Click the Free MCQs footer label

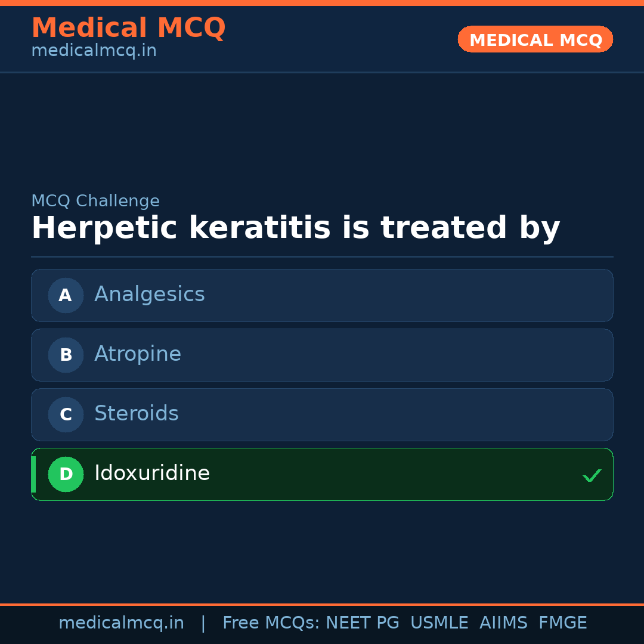click(x=271, y=623)
